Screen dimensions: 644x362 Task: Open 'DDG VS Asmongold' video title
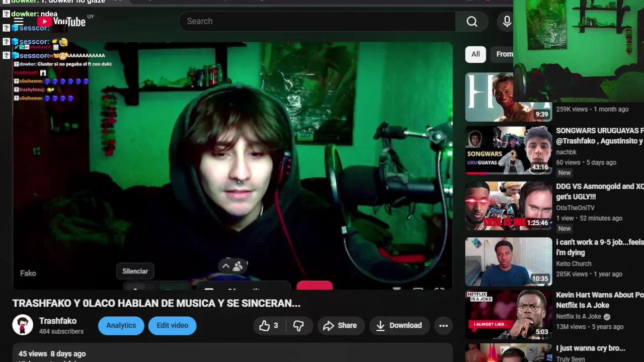click(x=600, y=192)
